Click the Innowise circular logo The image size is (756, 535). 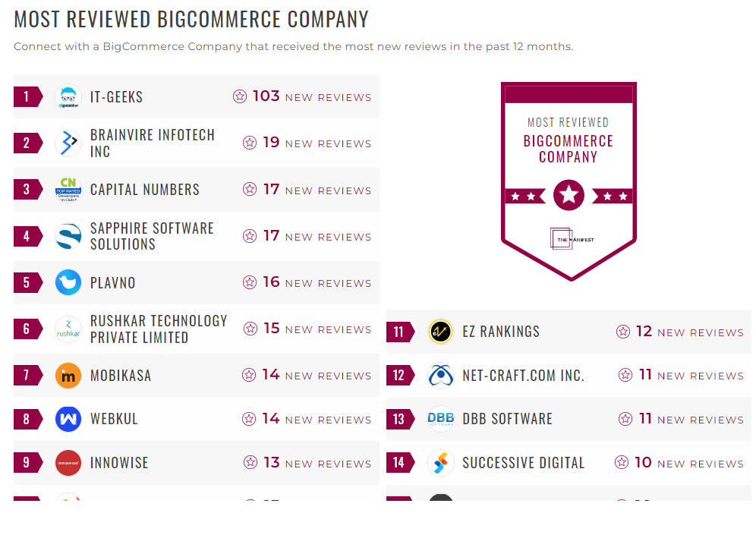point(68,463)
